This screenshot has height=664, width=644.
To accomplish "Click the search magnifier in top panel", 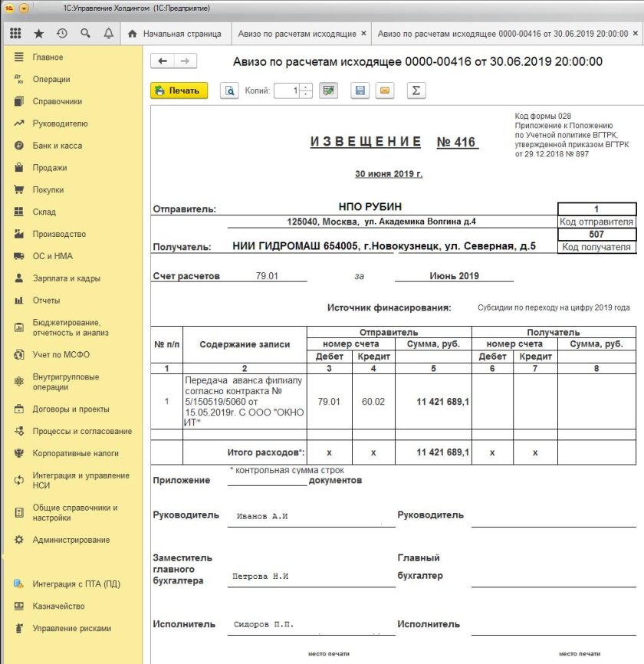I will pyautogui.click(x=85, y=34).
